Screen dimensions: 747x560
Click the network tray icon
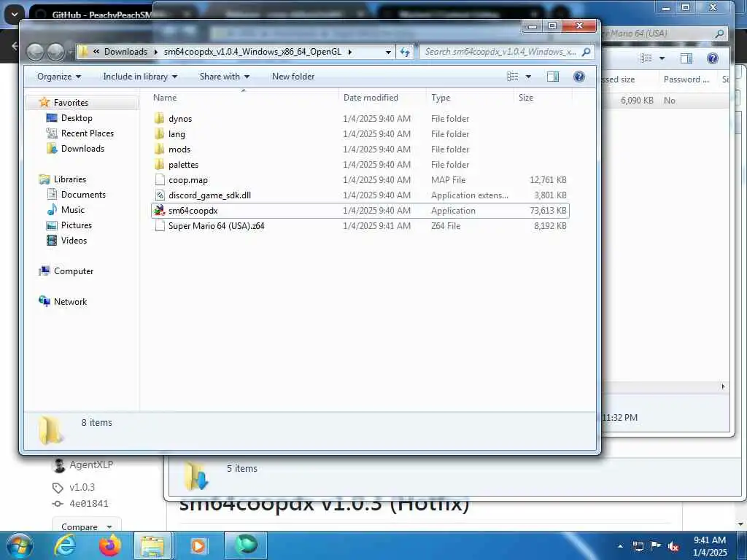(x=638, y=546)
